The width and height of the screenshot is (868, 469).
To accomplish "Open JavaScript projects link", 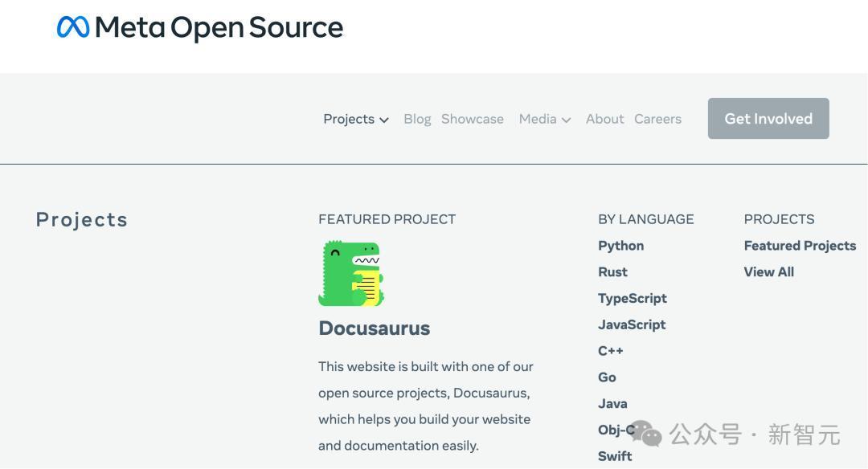I will [x=632, y=324].
